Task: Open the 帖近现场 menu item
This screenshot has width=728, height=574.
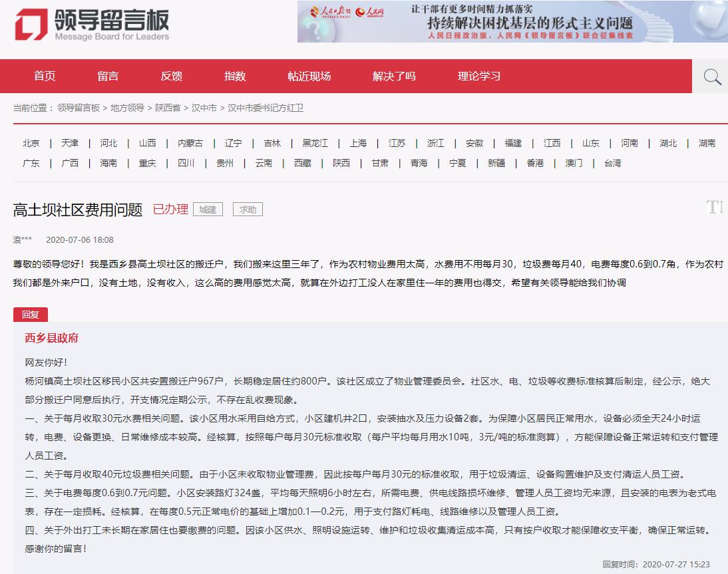Action: [x=309, y=76]
